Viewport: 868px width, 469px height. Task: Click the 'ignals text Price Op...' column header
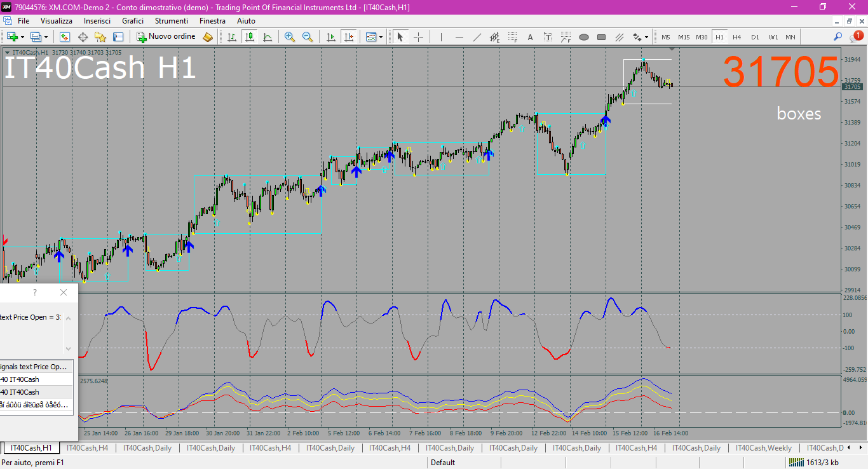[x=36, y=367]
